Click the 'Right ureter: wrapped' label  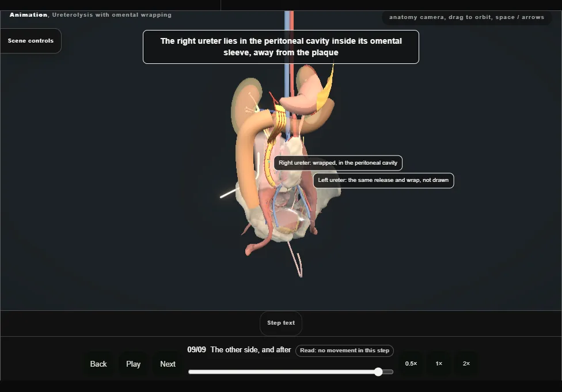(x=338, y=163)
